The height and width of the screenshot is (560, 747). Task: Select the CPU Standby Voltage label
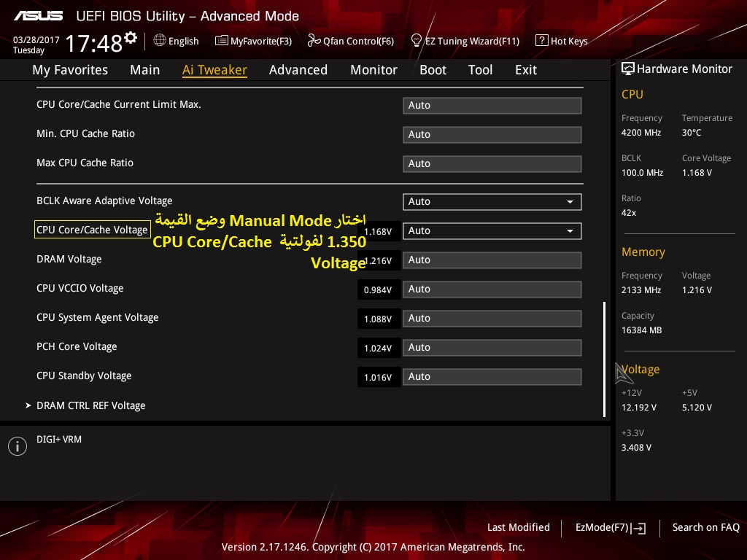click(x=84, y=376)
